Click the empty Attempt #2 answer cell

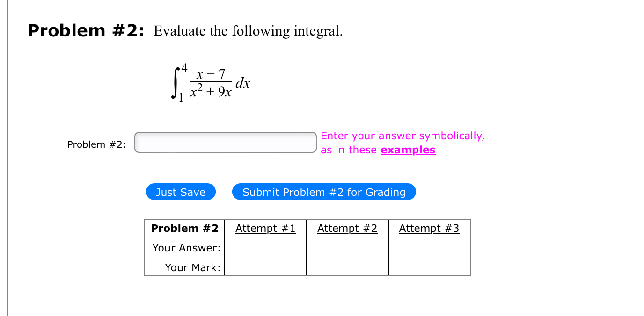coord(347,248)
